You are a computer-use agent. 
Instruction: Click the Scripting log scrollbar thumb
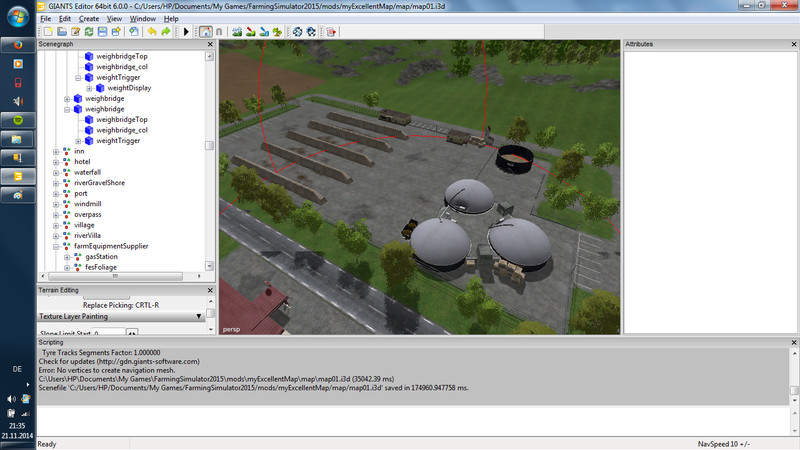point(794,390)
